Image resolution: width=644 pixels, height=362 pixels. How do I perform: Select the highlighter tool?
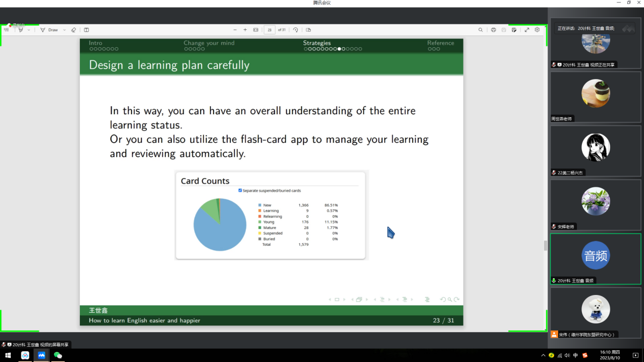[21, 30]
